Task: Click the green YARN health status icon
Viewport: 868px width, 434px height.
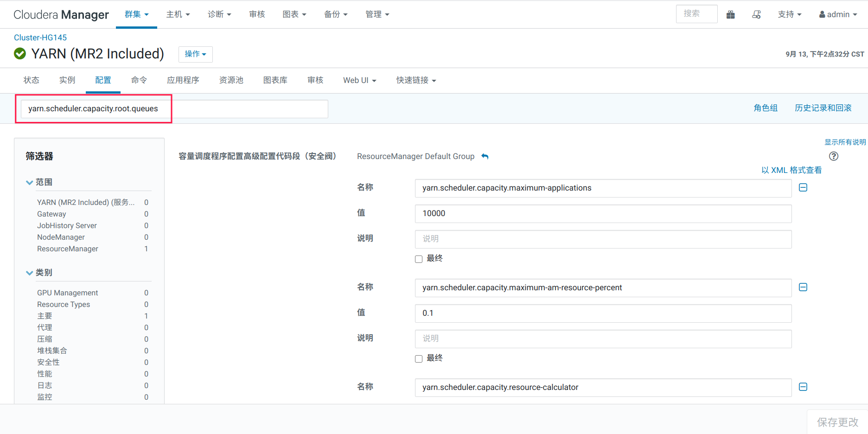Action: (20, 54)
